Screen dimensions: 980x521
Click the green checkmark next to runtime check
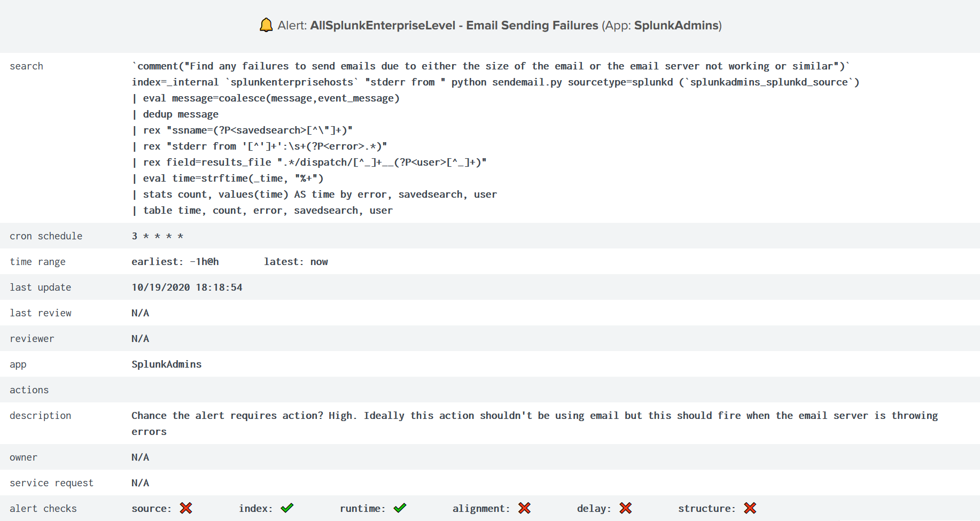coord(400,508)
